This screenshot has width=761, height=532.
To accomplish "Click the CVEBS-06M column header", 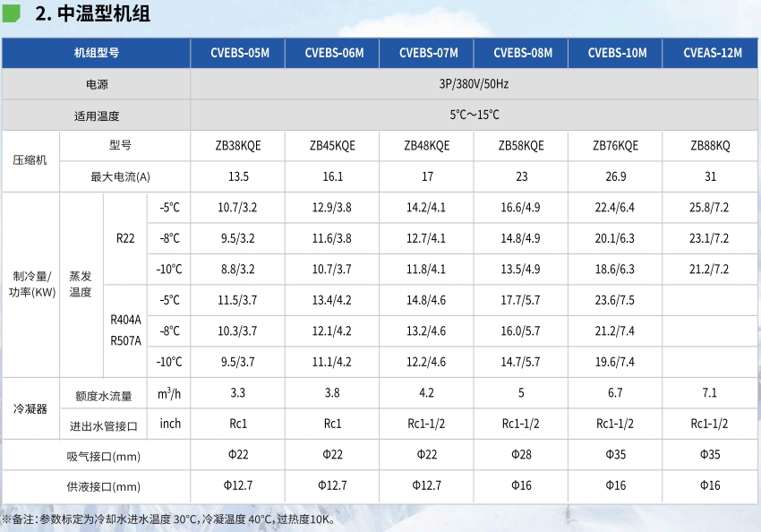I will coord(334,53).
